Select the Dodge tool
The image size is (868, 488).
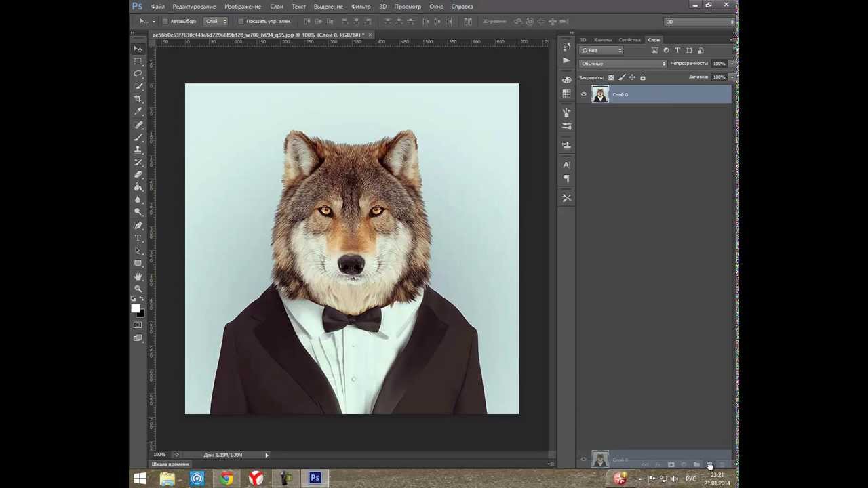click(x=138, y=212)
